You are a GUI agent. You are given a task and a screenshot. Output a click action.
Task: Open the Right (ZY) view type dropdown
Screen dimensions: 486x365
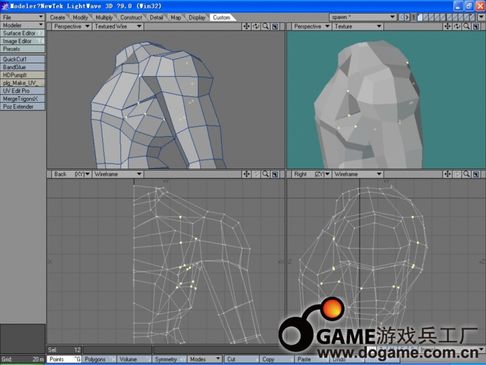click(312, 174)
